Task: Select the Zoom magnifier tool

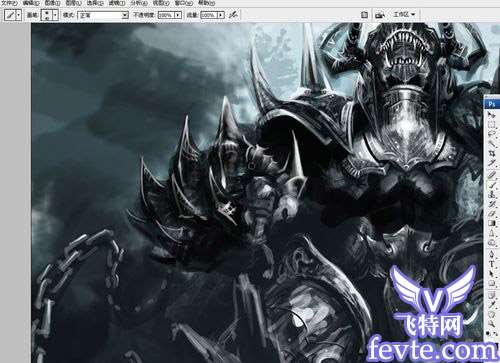Action: click(x=492, y=323)
